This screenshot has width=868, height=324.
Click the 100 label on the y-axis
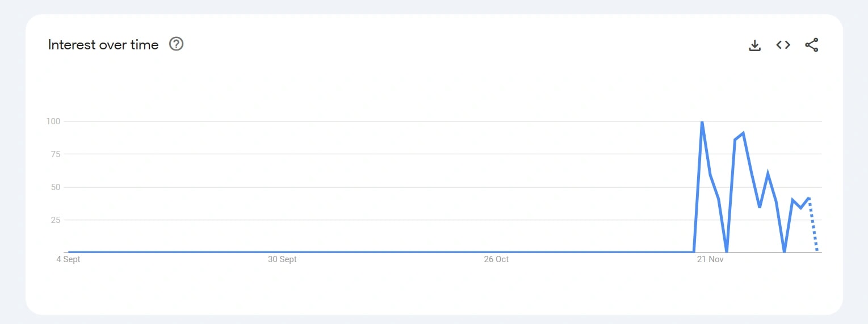(x=53, y=121)
